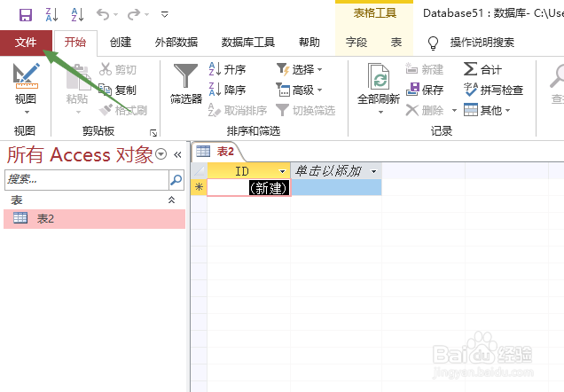Click the navigation pane 搜索 field

[x=87, y=179]
